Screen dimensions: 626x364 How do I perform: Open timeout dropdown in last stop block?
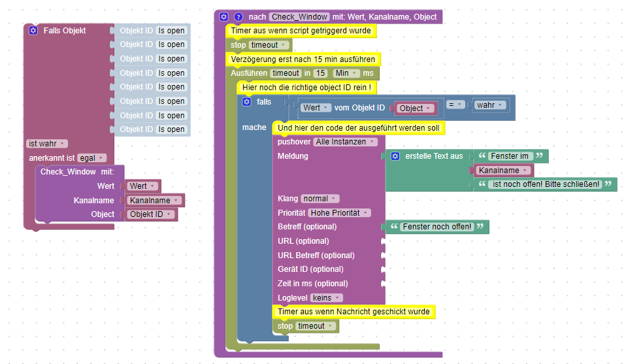pos(316,326)
